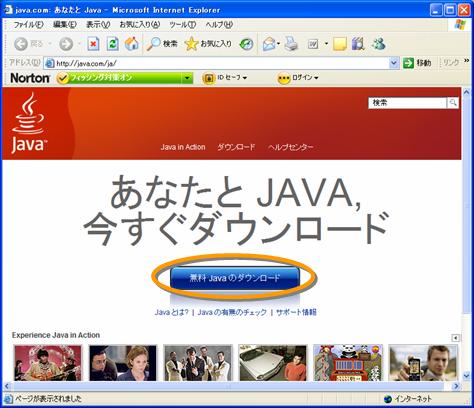Click the vertical scrollbar thumb

[466, 205]
